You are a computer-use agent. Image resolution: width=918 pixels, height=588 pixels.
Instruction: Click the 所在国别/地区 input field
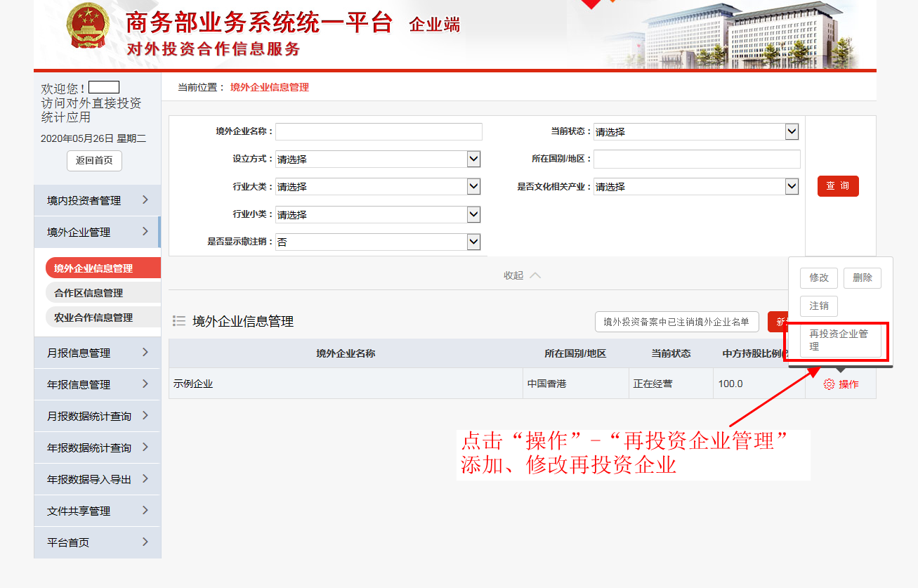697,159
